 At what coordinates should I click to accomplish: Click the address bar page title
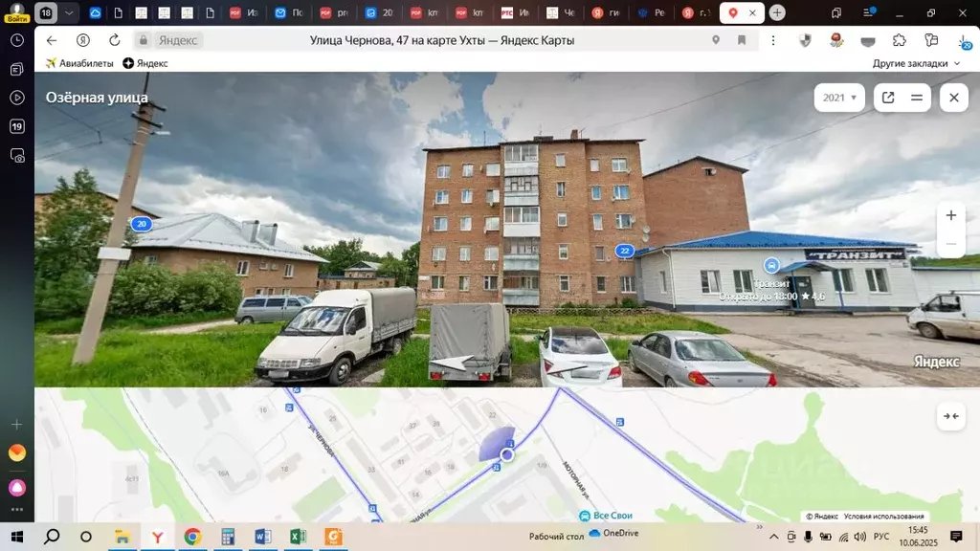(x=442, y=40)
